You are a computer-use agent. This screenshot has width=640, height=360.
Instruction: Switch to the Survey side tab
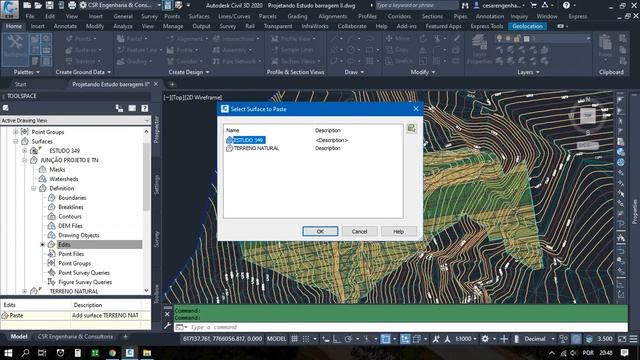(x=156, y=239)
